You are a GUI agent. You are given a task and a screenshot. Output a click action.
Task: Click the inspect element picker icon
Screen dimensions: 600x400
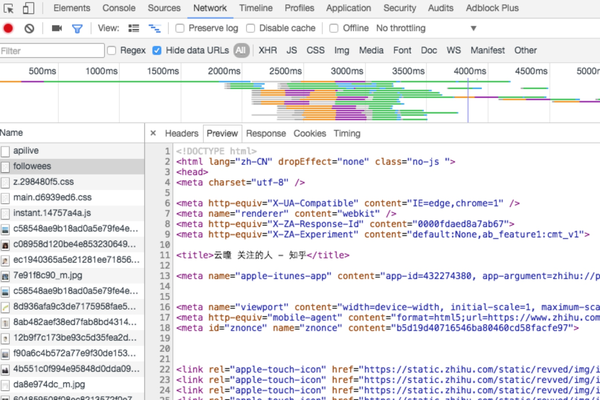(x=10, y=8)
